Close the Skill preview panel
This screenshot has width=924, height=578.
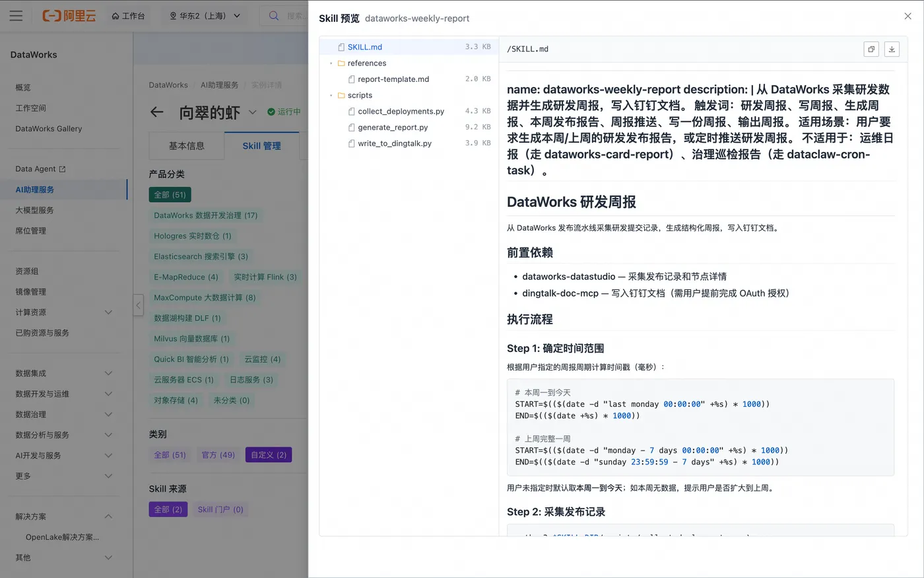(907, 17)
